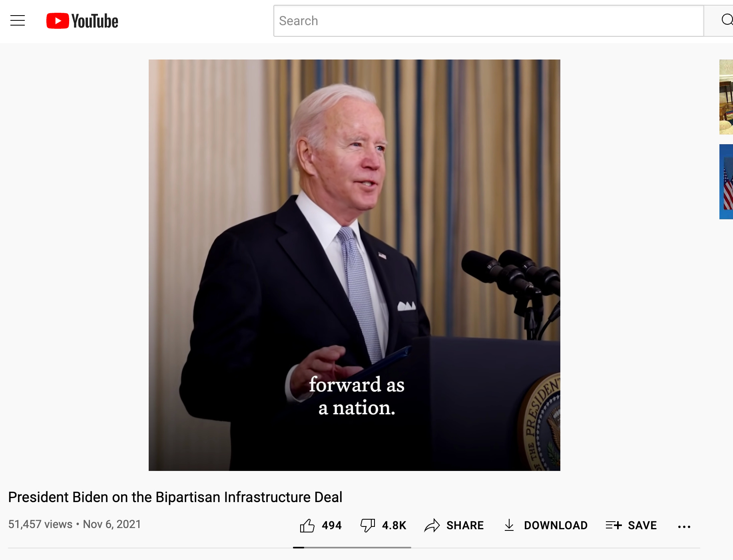This screenshot has width=733, height=560.
Task: Click in the Search input field
Action: (x=488, y=21)
